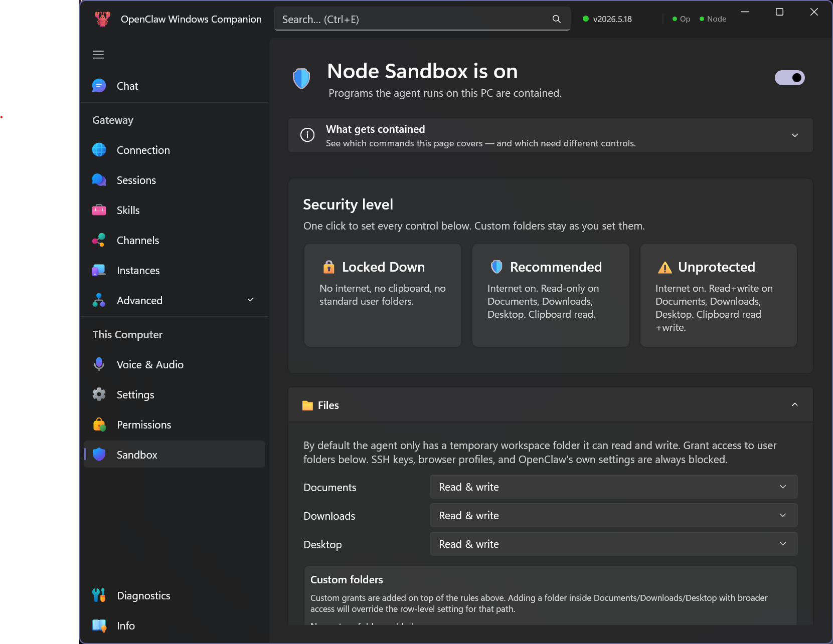Image resolution: width=833 pixels, height=644 pixels.
Task: Click the v2026.5.18 version status
Action: [607, 19]
